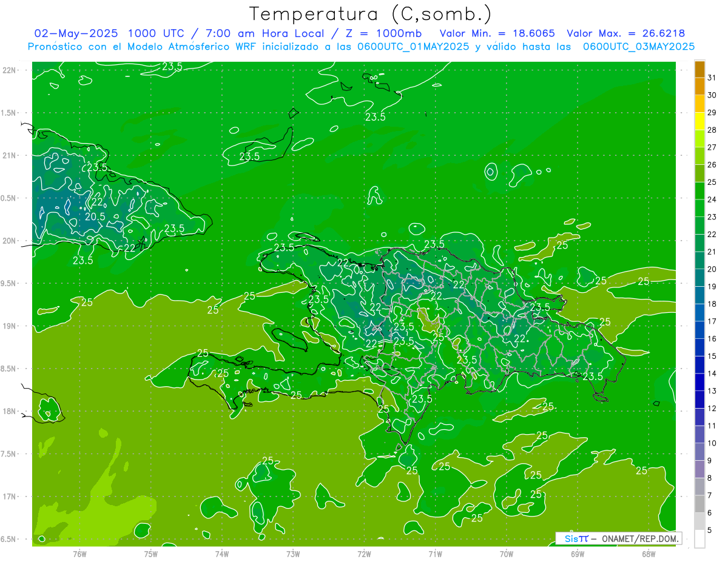Viewport: 728px width, 562px height.
Task: Select the "Z = 1000mb" pressure level text
Action: [384, 33]
